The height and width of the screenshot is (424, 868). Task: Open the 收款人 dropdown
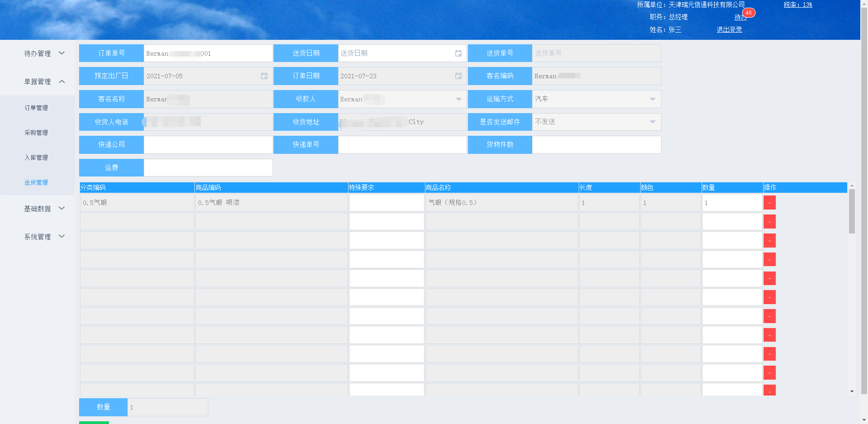[x=458, y=99]
